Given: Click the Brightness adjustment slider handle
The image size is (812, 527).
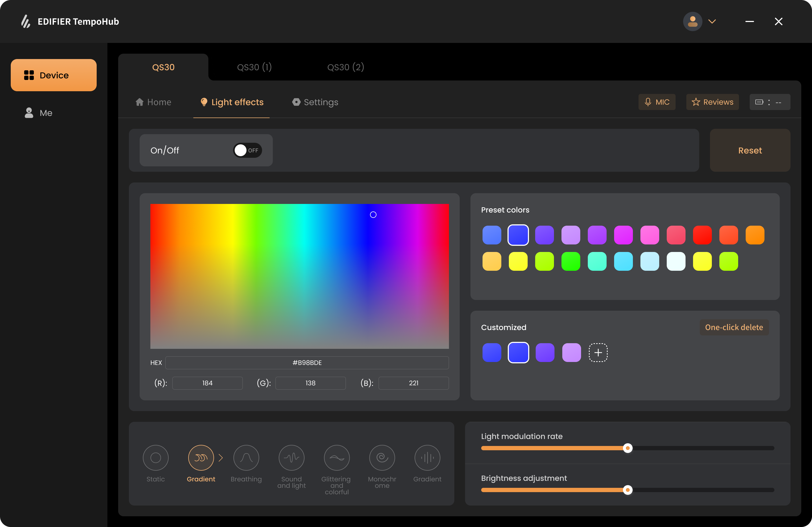Looking at the screenshot, I should coord(628,490).
